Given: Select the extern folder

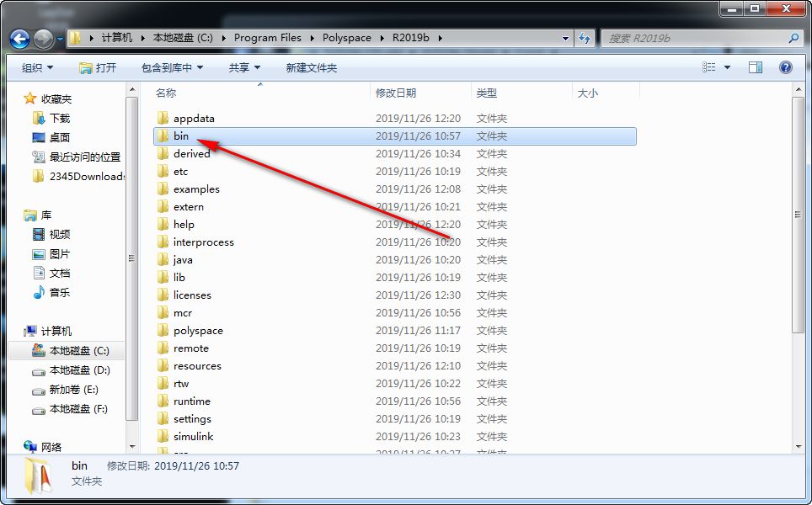Looking at the screenshot, I should click(189, 206).
